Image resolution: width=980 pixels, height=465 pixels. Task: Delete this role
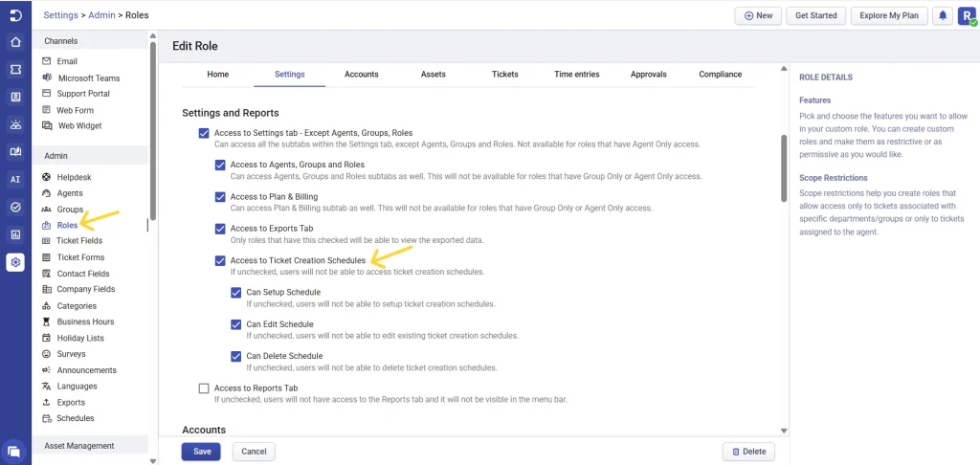pyautogui.click(x=748, y=452)
